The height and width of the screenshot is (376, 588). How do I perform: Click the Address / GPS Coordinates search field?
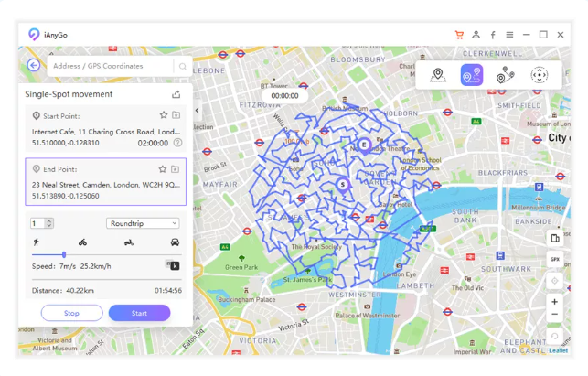tap(110, 66)
